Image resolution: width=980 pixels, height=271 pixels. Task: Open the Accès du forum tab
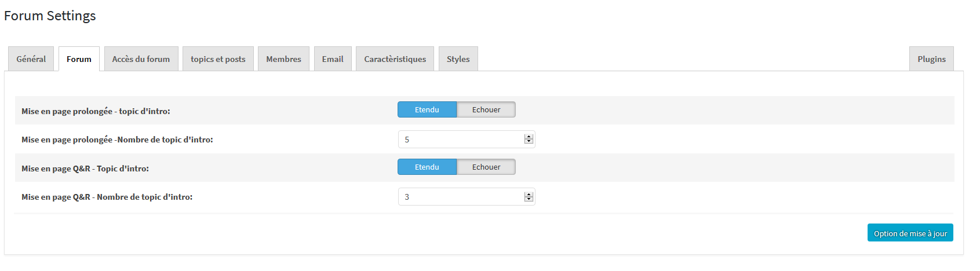pos(141,59)
